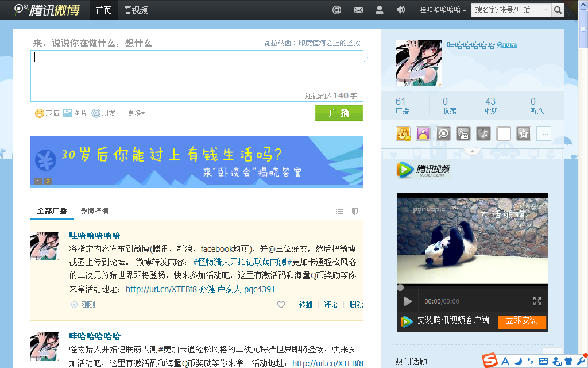Screen dimensions: 588x368
Task: Toggle Sogou half/full-width moon icon
Action: (x=519, y=362)
